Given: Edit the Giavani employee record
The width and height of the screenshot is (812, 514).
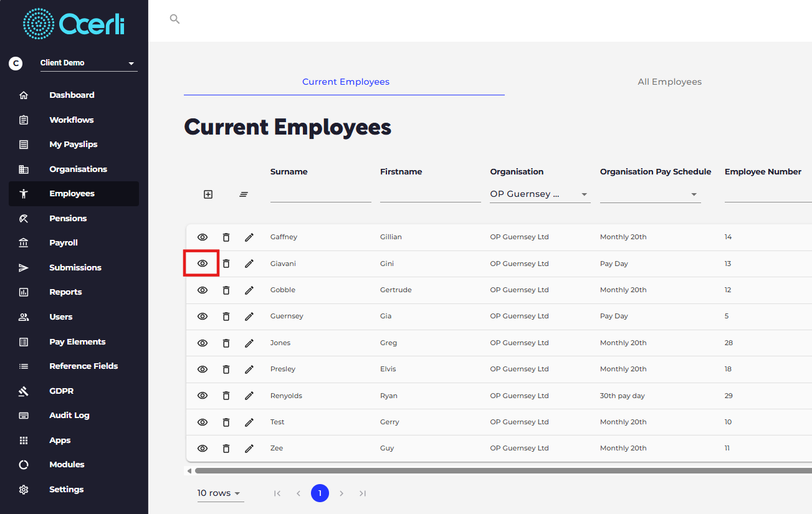Looking at the screenshot, I should (249, 264).
